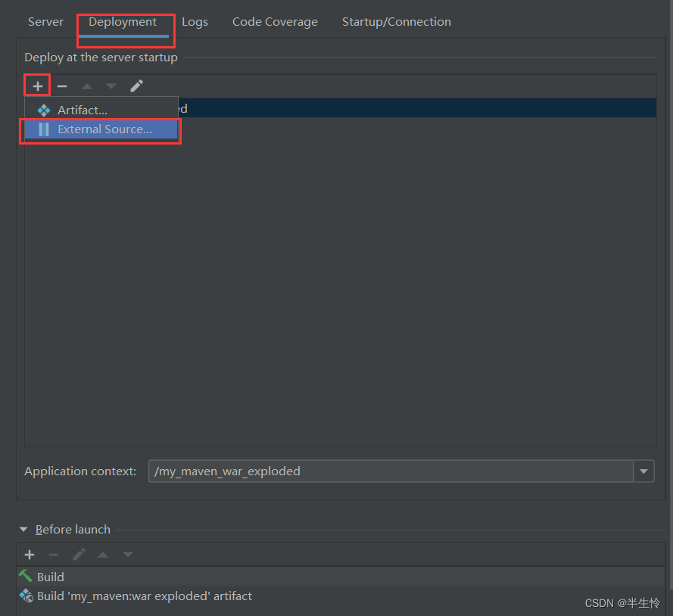The image size is (673, 616).
Task: Move the deployment up with the up arrow
Action: coord(87,86)
